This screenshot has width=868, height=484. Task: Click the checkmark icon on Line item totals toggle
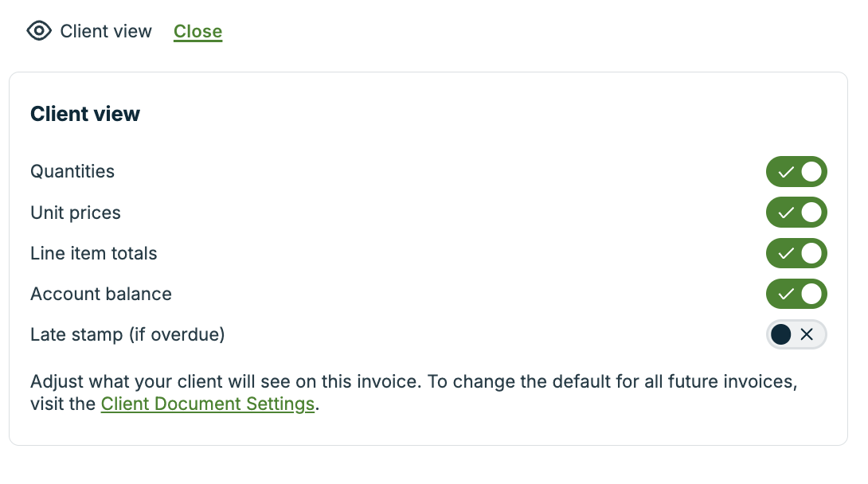tap(785, 253)
